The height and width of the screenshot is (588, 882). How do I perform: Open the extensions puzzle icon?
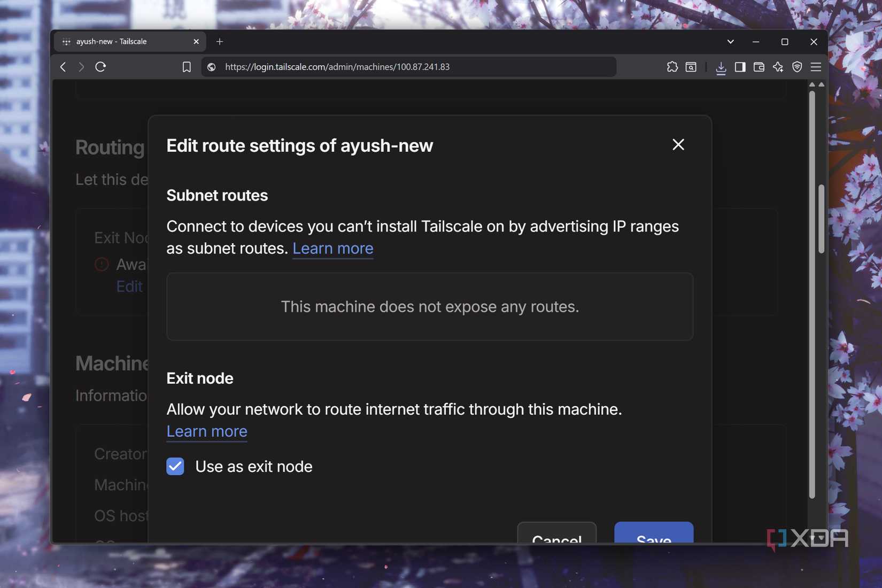click(x=672, y=67)
